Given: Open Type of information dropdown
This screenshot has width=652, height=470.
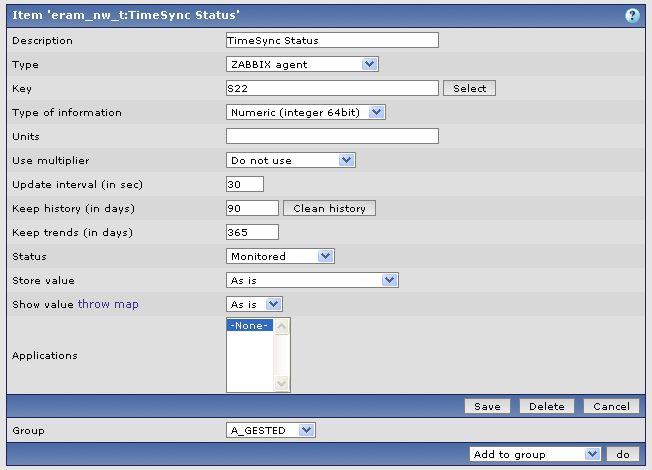Looking at the screenshot, I should tap(306, 112).
